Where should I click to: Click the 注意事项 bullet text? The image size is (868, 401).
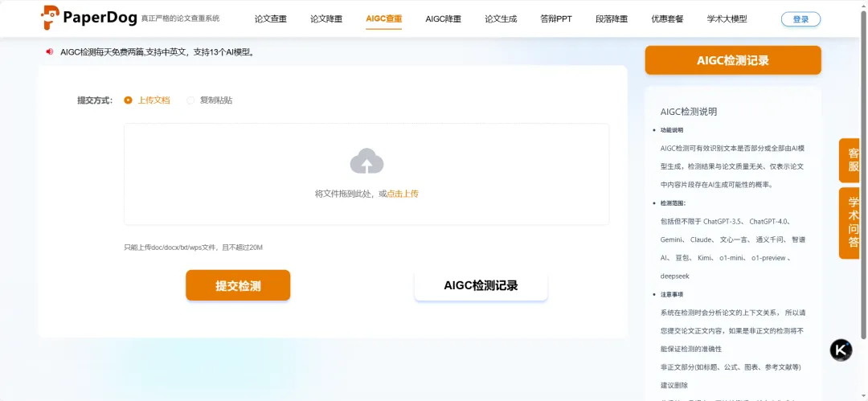click(x=671, y=294)
